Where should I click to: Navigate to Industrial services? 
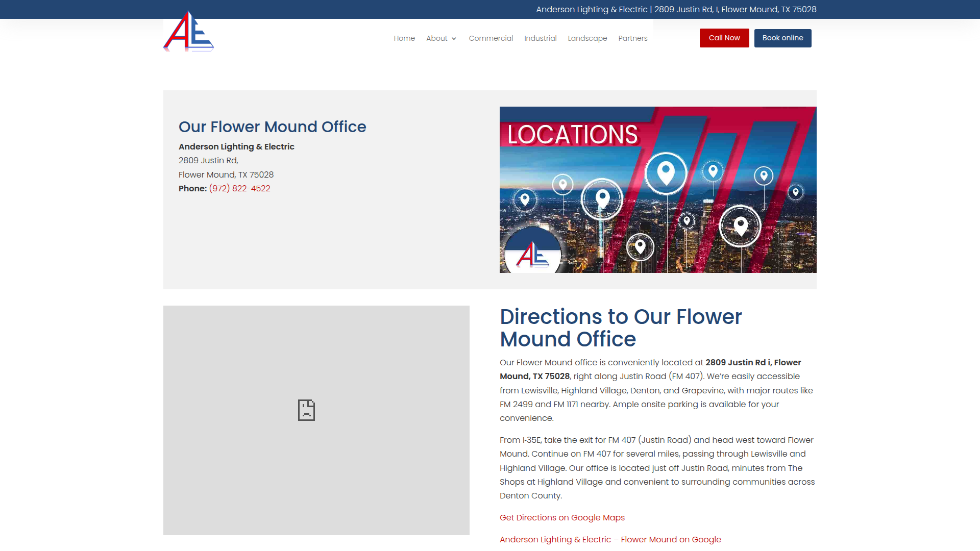point(541,38)
